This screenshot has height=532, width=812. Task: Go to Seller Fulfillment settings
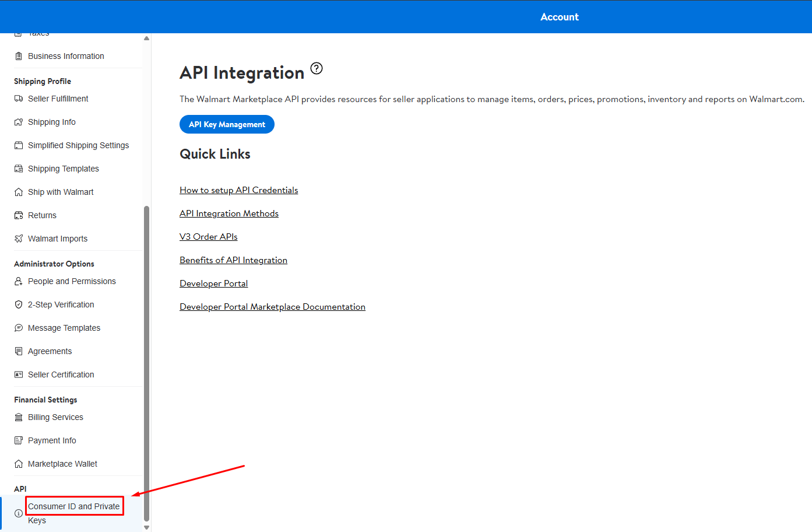pyautogui.click(x=58, y=99)
